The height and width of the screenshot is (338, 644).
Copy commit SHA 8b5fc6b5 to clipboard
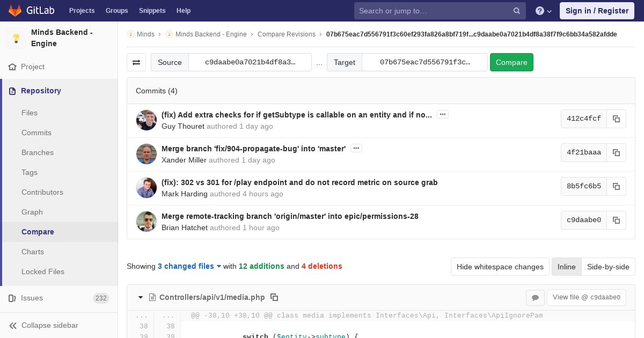click(x=616, y=187)
